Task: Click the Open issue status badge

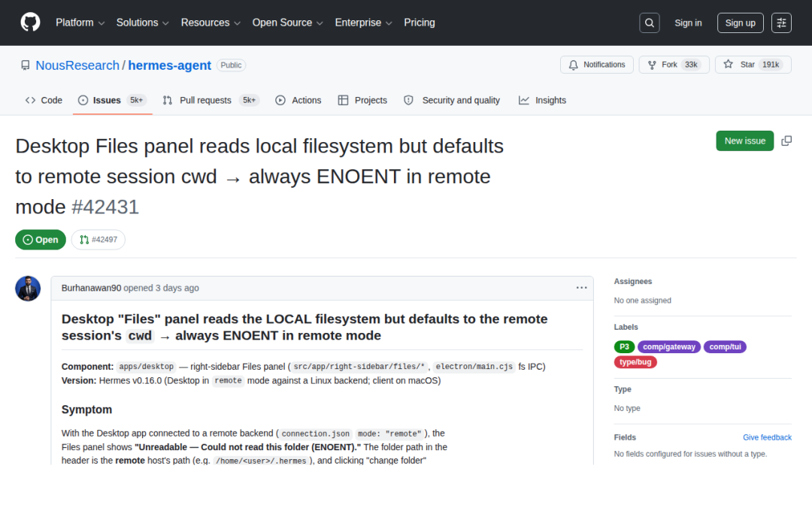Action: click(x=41, y=240)
